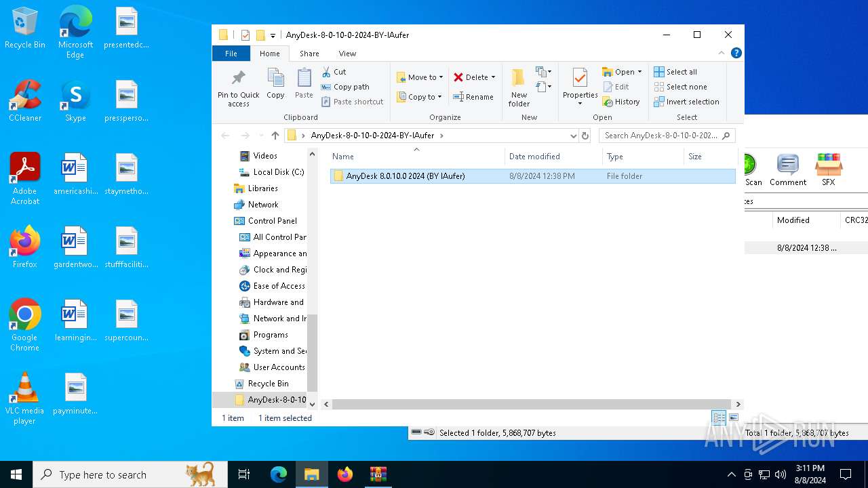Open the Easy access dropdown

[x=543, y=87]
